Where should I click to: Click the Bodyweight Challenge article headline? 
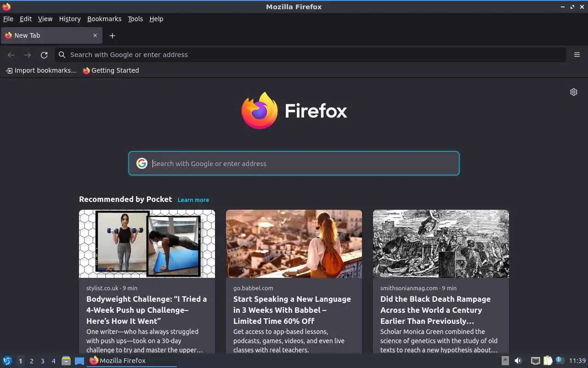tap(147, 310)
